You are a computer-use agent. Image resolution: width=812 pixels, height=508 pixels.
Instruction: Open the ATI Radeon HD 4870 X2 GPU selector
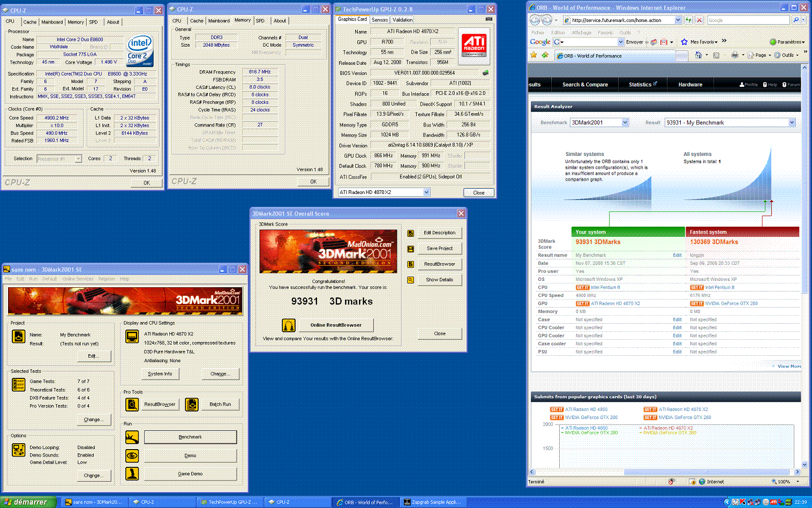pyautogui.click(x=426, y=192)
